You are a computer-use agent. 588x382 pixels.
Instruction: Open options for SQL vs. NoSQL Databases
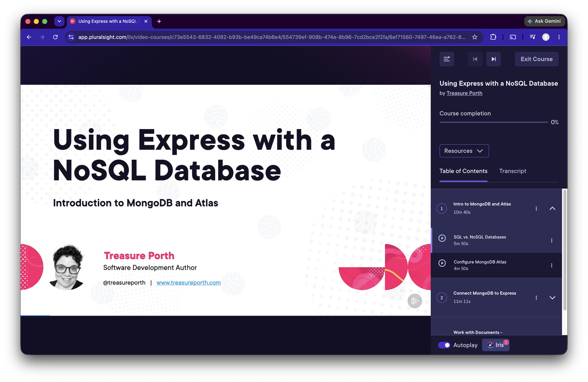(552, 240)
